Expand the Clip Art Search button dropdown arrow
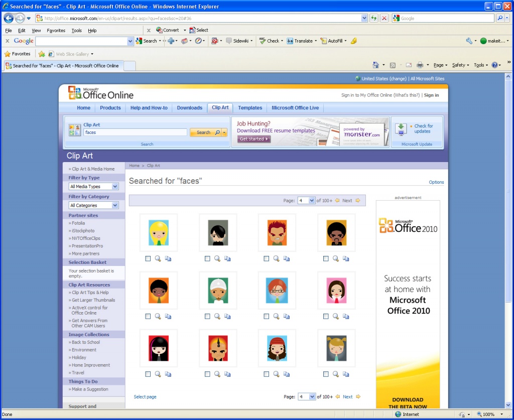 click(224, 132)
